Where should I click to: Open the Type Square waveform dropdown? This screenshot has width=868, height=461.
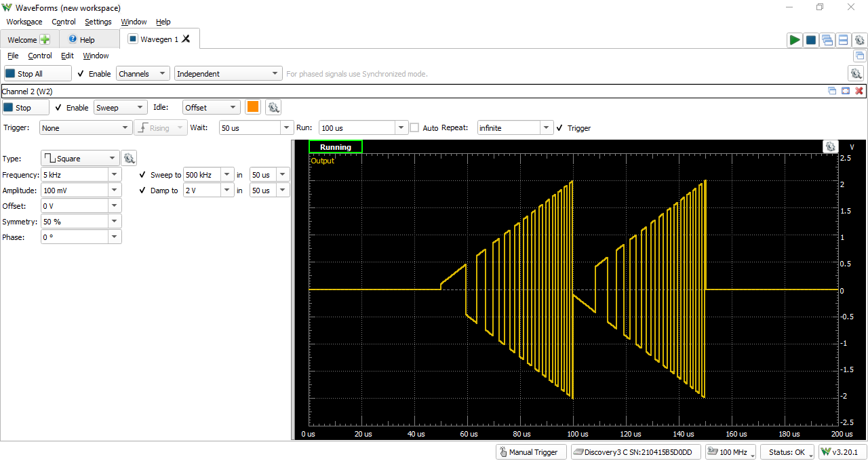(80, 159)
